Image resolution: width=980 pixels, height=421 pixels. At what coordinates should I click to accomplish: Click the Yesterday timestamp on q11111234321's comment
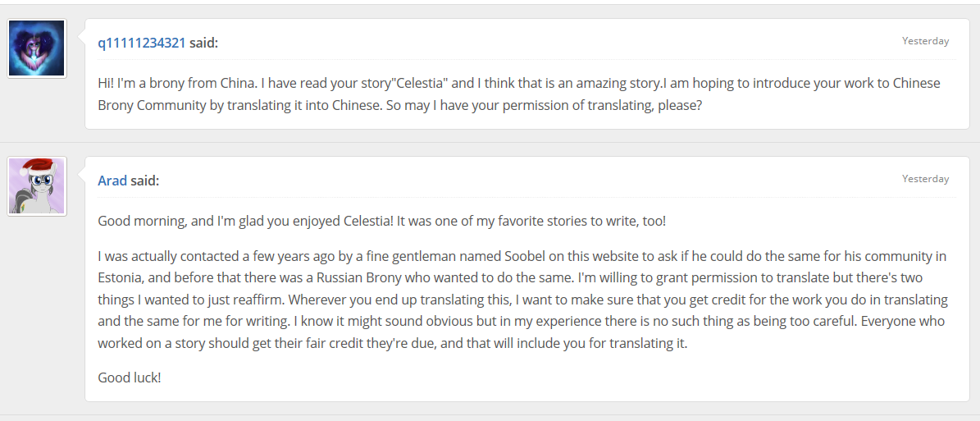click(x=925, y=41)
